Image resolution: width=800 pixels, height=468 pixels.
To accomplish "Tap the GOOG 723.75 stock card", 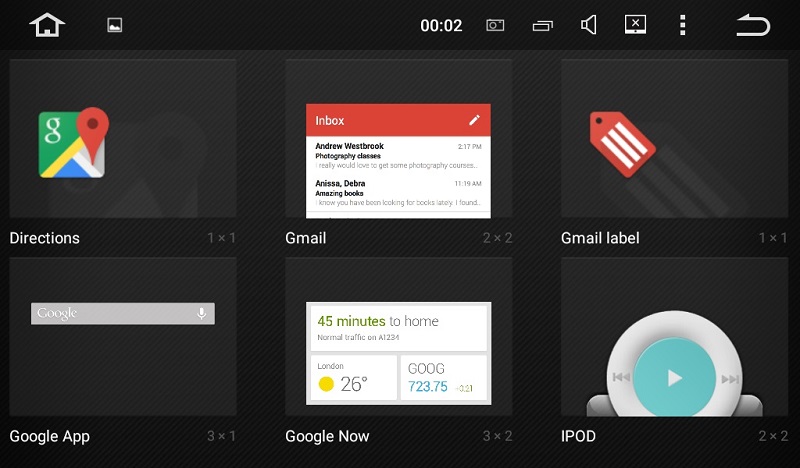I will (443, 378).
